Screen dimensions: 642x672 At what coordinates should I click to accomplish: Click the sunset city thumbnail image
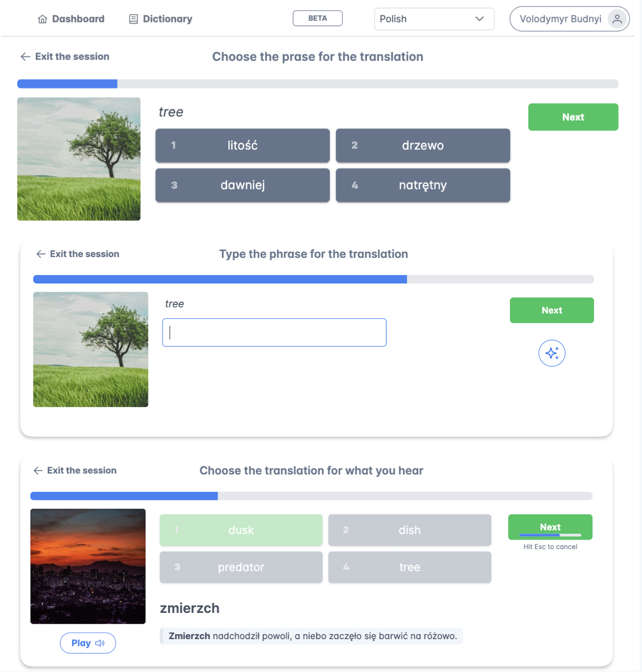pyautogui.click(x=88, y=566)
